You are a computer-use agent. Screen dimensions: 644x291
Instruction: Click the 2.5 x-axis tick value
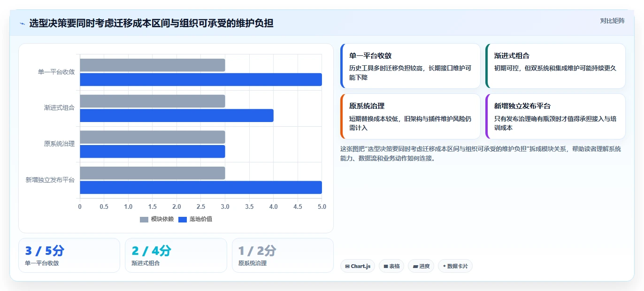pos(201,207)
